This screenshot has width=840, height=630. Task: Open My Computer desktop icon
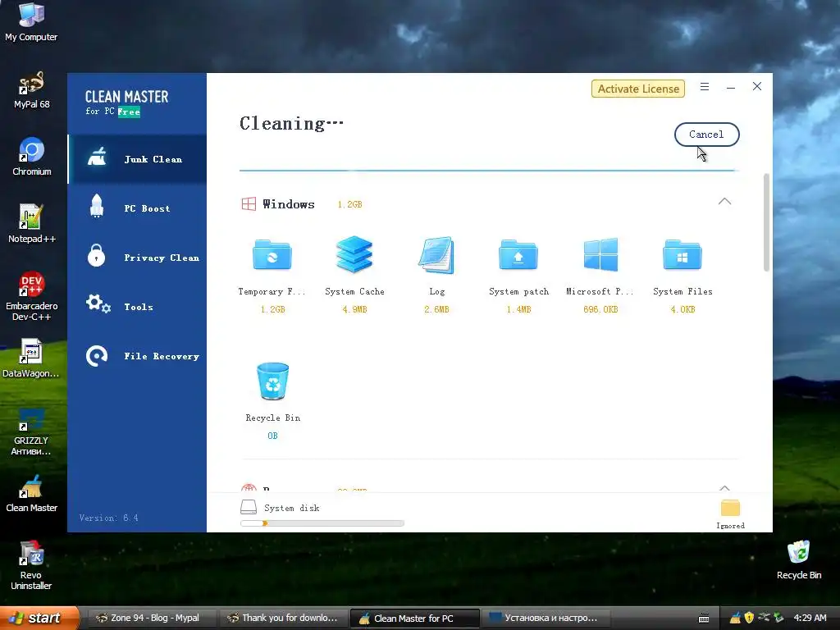coord(31,22)
